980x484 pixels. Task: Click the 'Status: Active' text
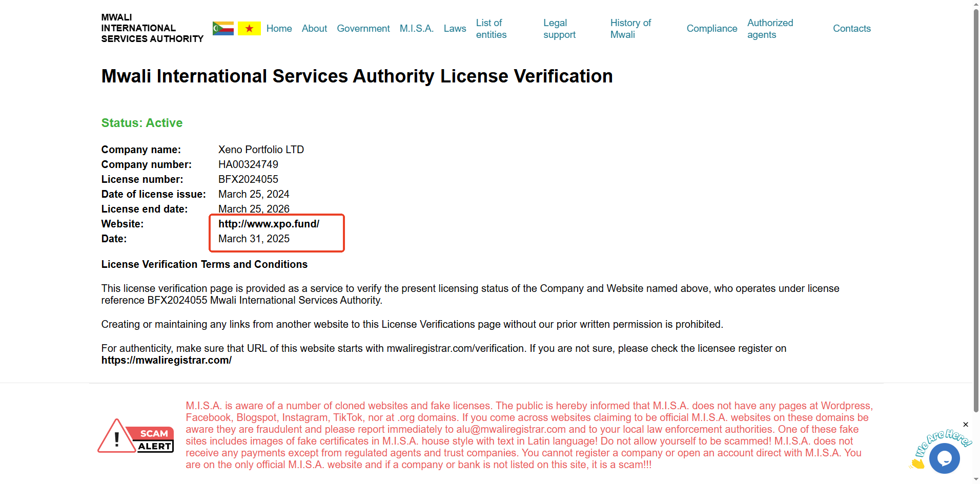[142, 123]
